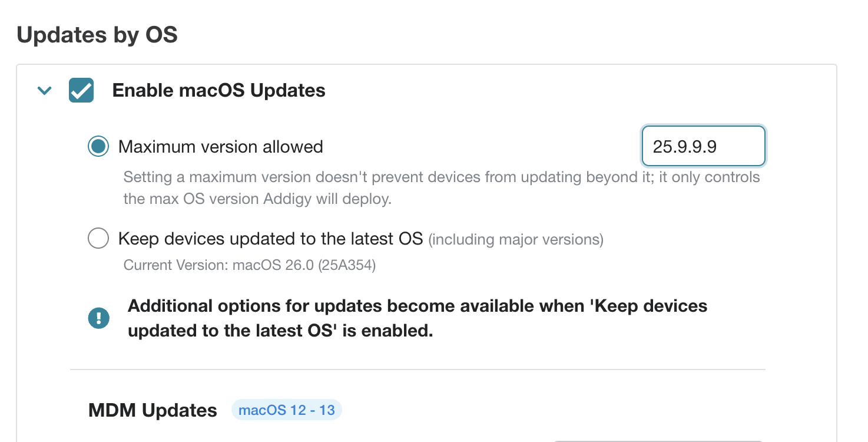Viewport: 868px width, 442px height.
Task: Select the latest OS including major versions option
Action: (98, 238)
